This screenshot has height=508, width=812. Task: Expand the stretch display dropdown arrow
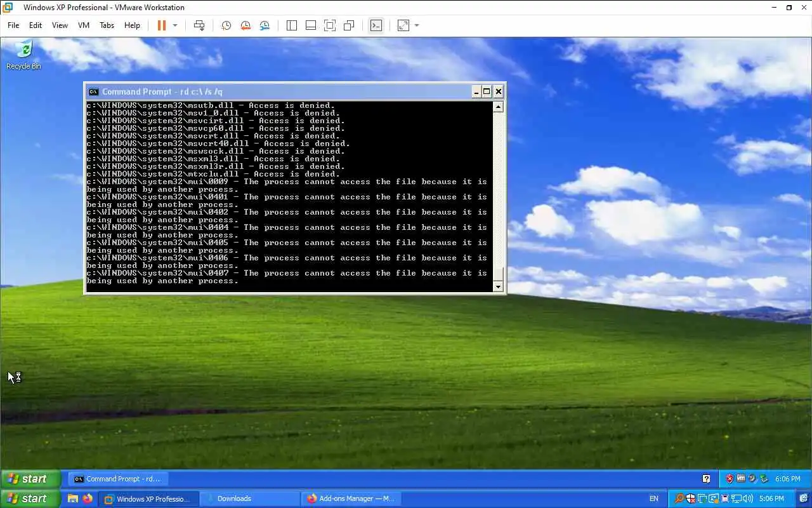coord(417,25)
